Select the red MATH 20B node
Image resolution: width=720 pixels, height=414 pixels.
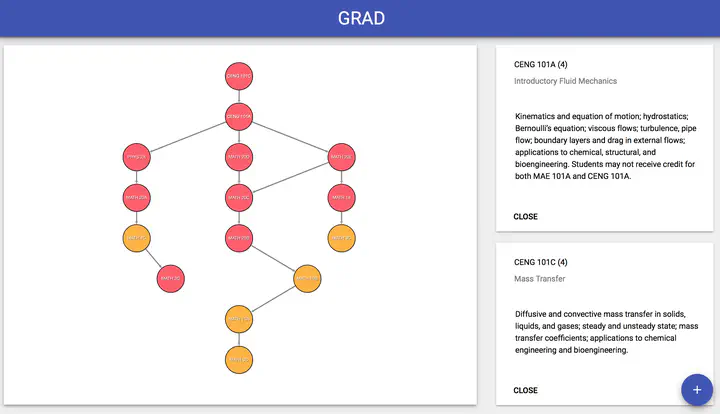coord(239,238)
